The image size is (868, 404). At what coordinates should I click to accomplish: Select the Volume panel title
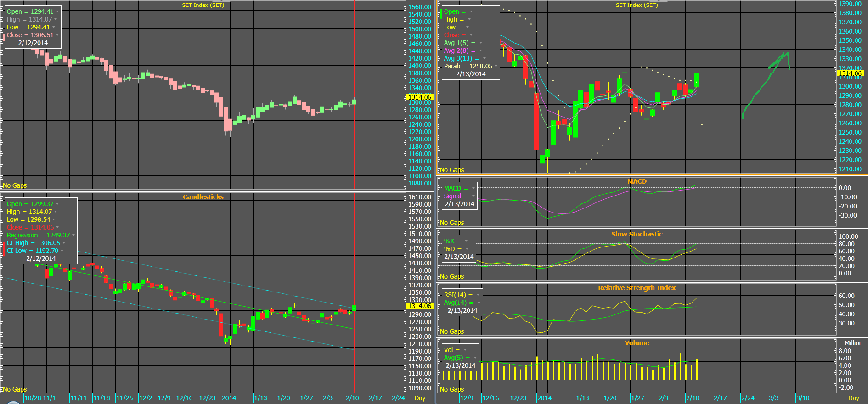637,343
